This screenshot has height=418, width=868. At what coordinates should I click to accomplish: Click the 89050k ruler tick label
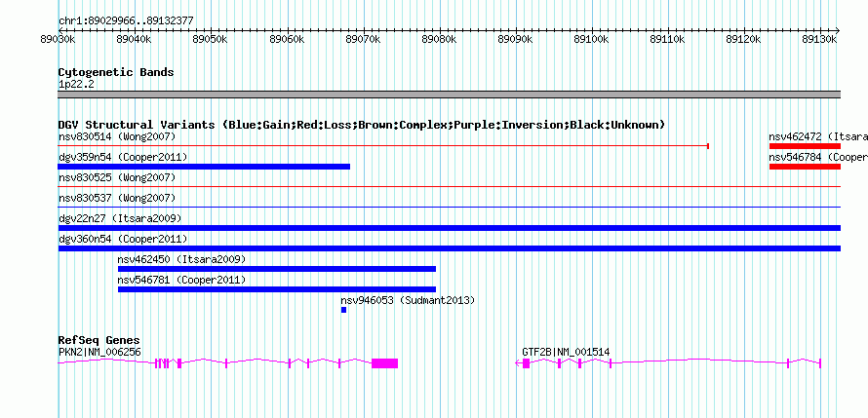coord(211,39)
